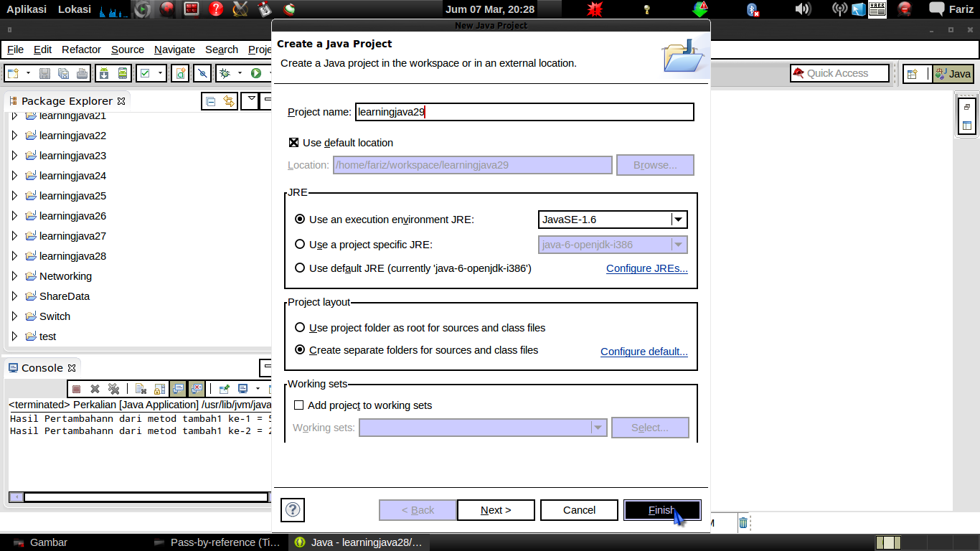Click the Skip All Breakpoints icon
980x551 pixels.
203,73
